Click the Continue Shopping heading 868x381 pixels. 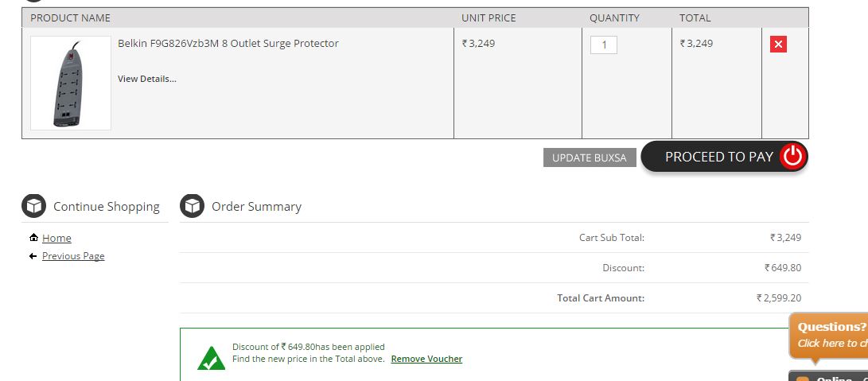click(x=107, y=207)
